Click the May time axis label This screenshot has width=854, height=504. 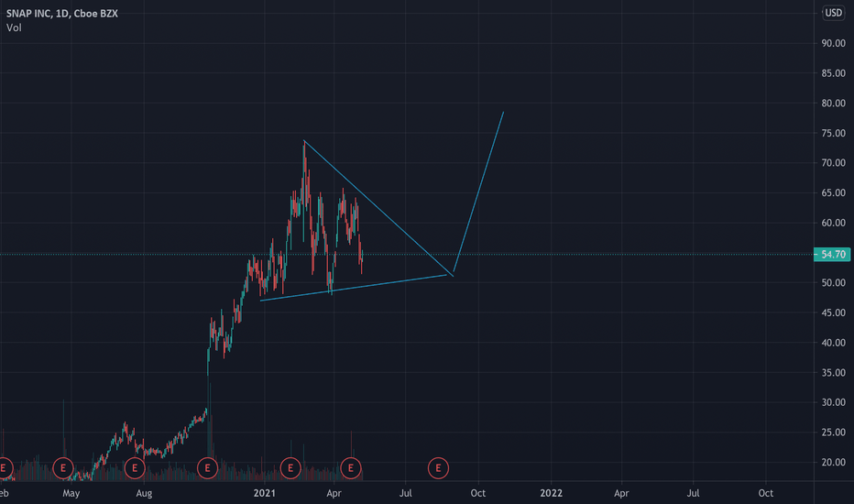[71, 494]
